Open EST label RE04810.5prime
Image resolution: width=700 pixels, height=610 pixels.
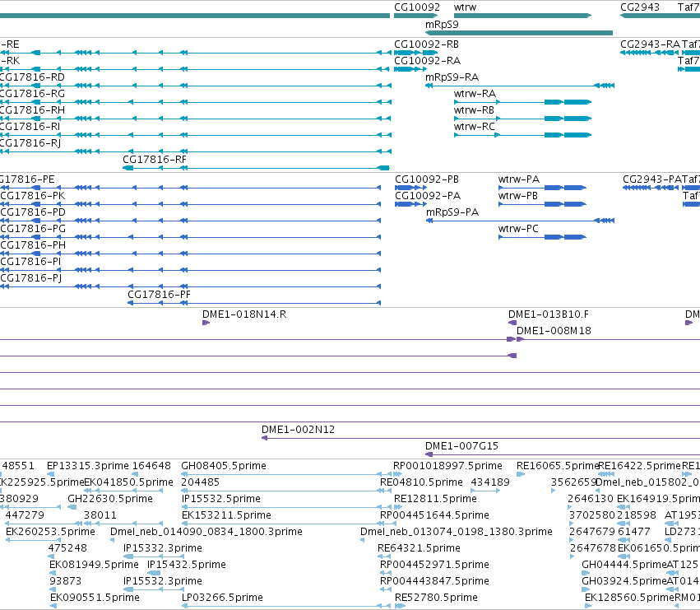[x=421, y=482]
